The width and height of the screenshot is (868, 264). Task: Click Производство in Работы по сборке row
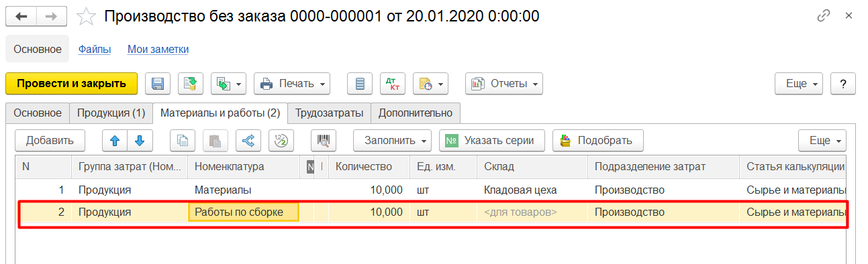(x=663, y=212)
